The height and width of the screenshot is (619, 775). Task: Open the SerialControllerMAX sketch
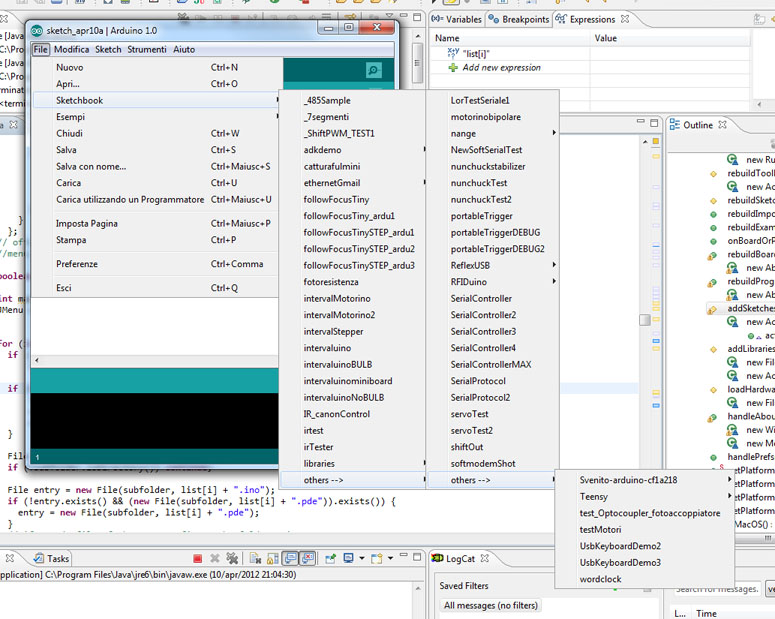[491, 364]
